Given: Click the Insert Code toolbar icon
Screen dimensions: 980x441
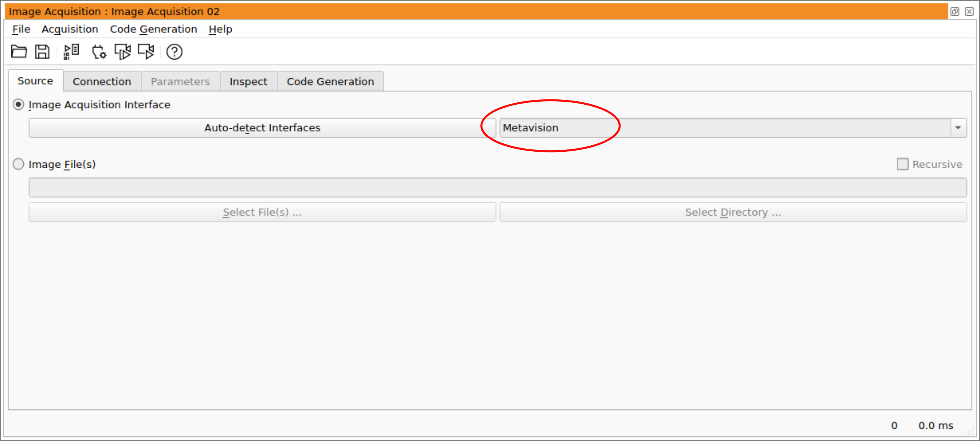Looking at the screenshot, I should pyautogui.click(x=71, y=52).
